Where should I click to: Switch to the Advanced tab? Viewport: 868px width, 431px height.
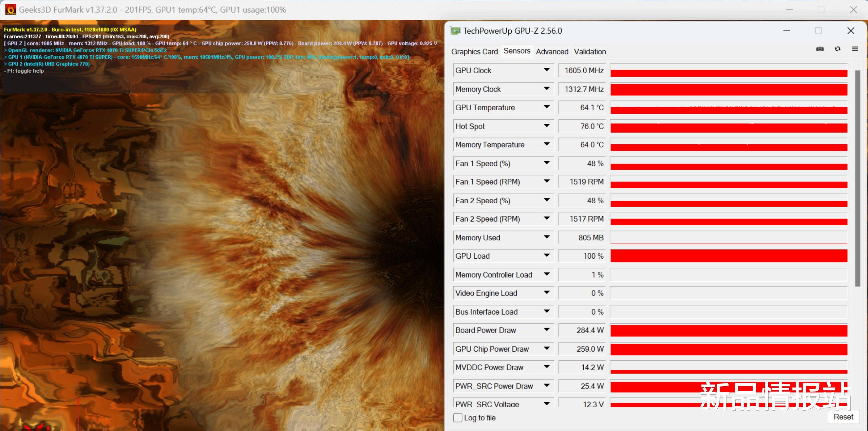click(552, 52)
